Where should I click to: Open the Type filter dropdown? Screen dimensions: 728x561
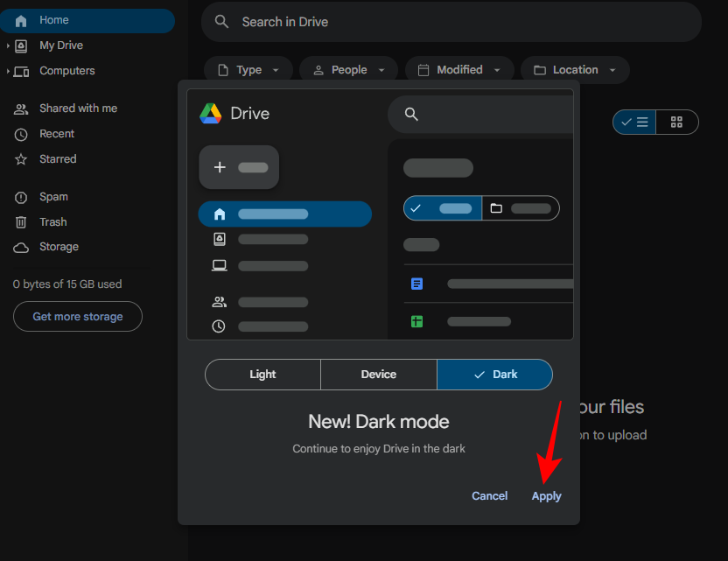click(248, 70)
